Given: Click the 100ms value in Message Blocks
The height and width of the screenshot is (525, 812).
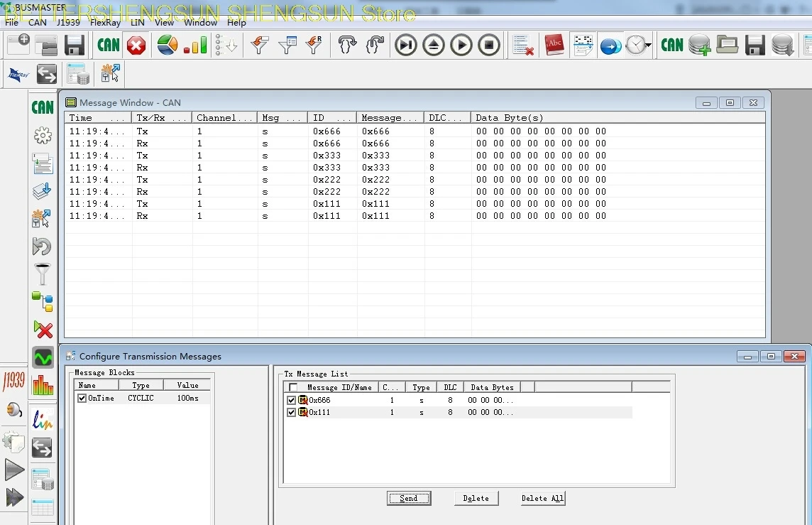Looking at the screenshot, I should pyautogui.click(x=187, y=398).
